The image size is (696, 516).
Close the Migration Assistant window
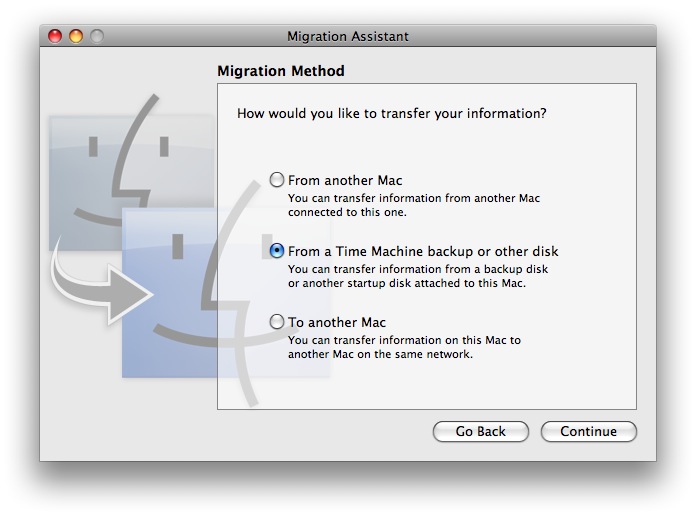tap(55, 36)
